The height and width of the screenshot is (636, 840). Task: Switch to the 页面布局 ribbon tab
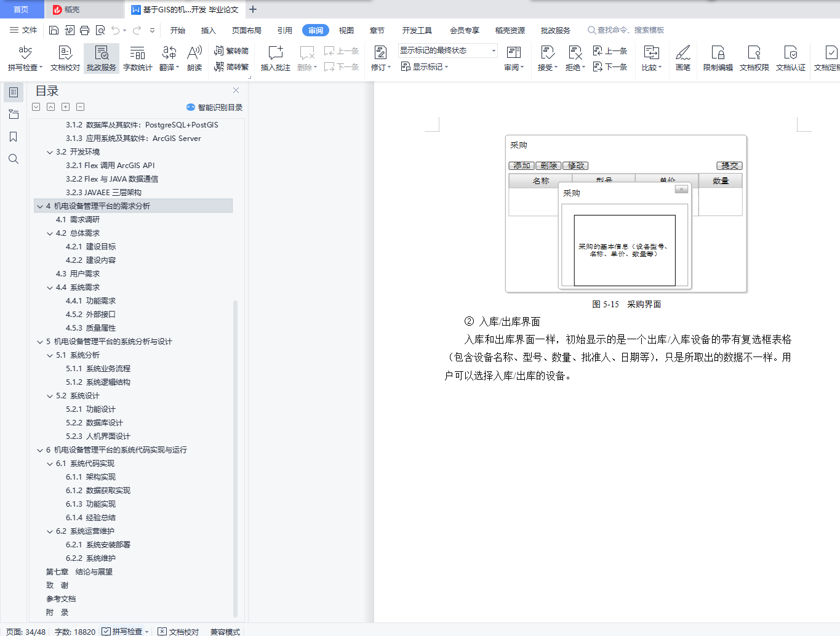[247, 30]
